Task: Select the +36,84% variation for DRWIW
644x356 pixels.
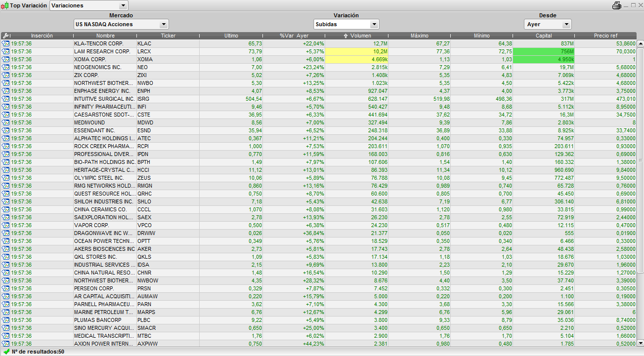Action: tap(294, 233)
